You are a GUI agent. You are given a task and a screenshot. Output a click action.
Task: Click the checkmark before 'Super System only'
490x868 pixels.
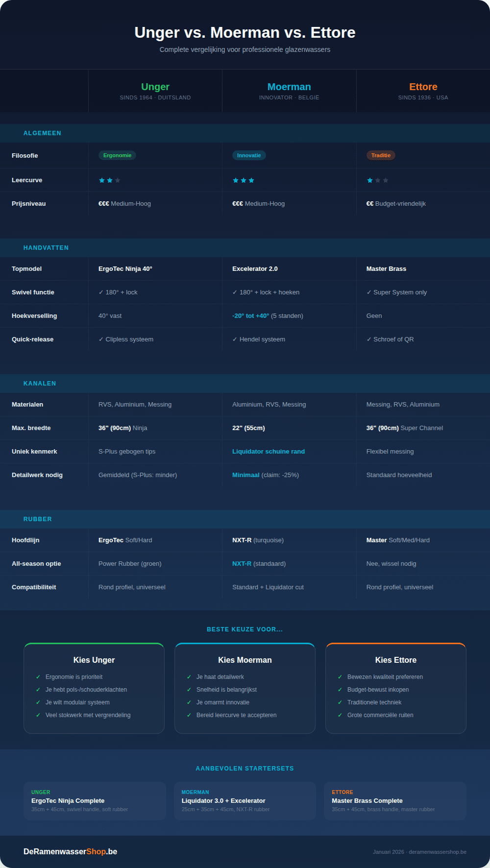[x=369, y=292]
